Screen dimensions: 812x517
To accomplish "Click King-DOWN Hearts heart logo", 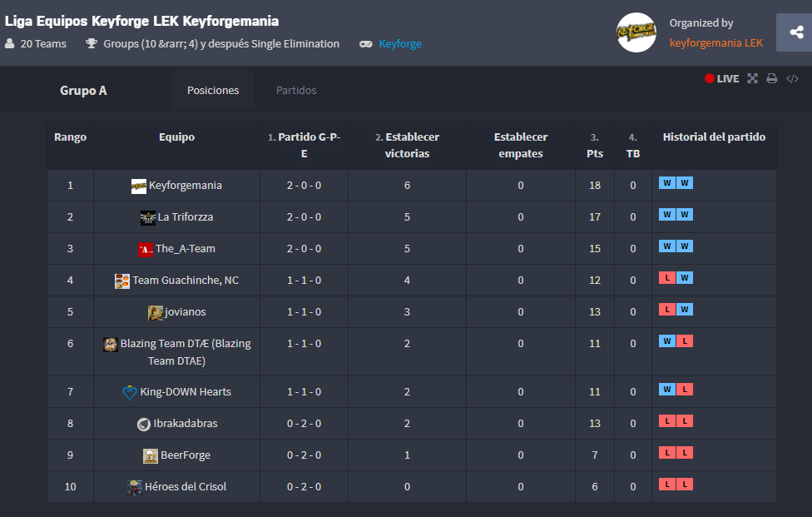I will click(130, 392).
